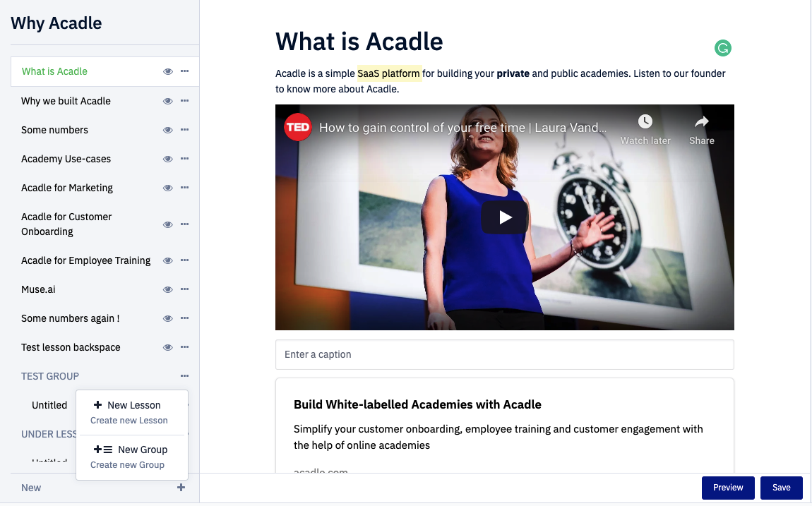Click the Why Acadle course title
This screenshot has height=506, width=812.
(x=56, y=23)
